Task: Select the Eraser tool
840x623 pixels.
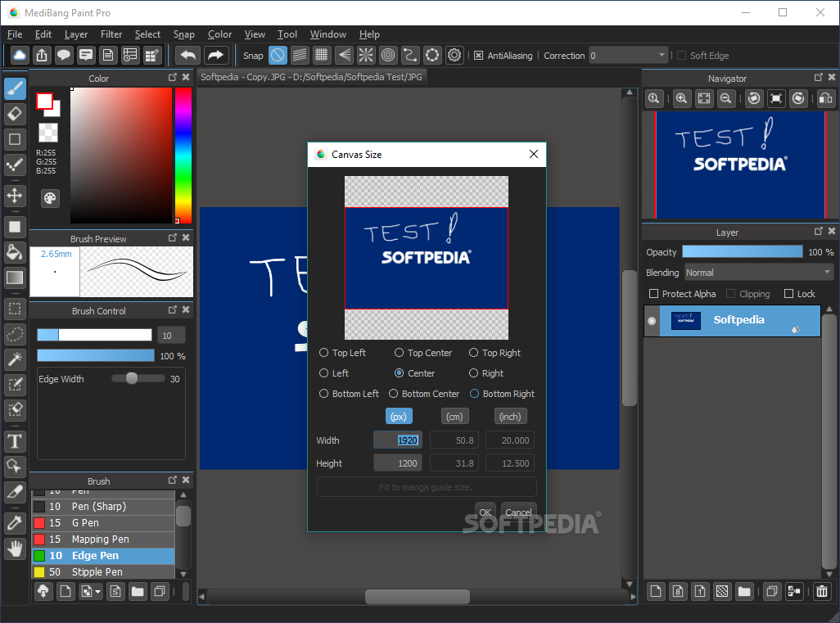Action: (15, 114)
